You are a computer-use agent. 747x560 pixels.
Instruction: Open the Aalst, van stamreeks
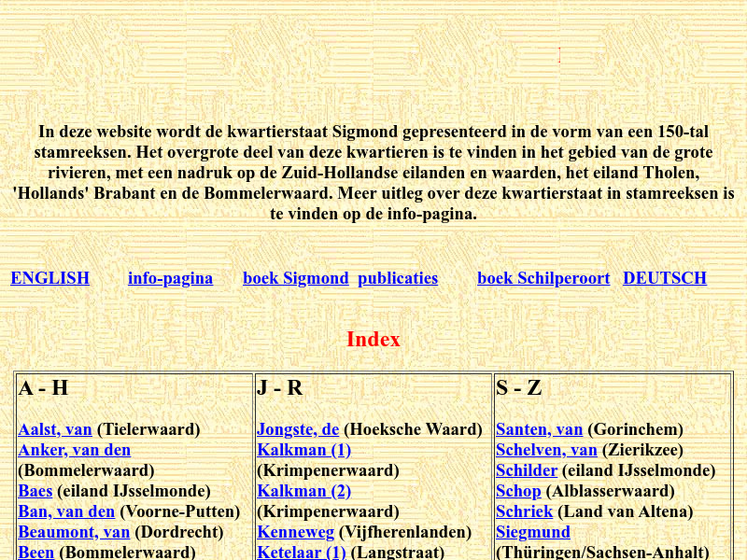click(x=55, y=429)
